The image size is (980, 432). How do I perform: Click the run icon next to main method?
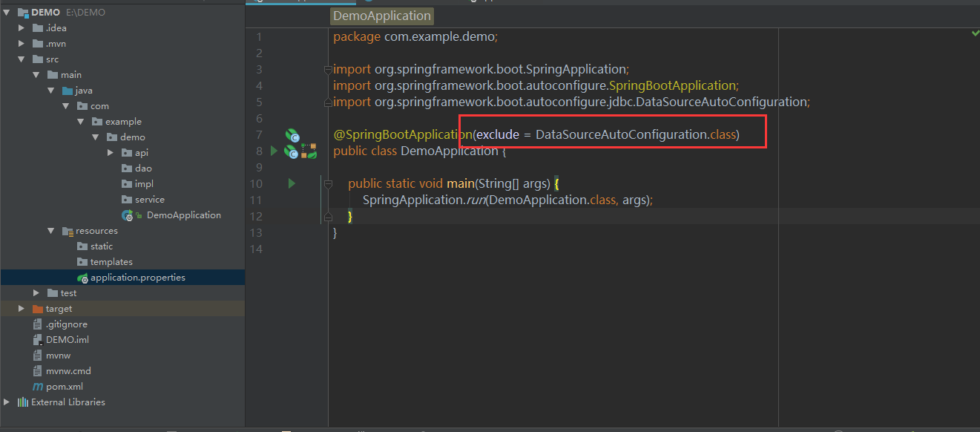(291, 183)
